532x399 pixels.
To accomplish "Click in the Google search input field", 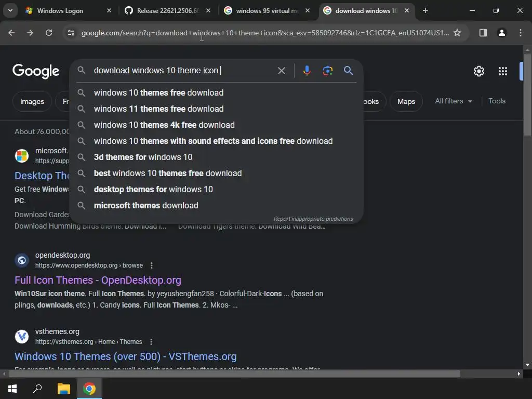I will tap(183, 71).
